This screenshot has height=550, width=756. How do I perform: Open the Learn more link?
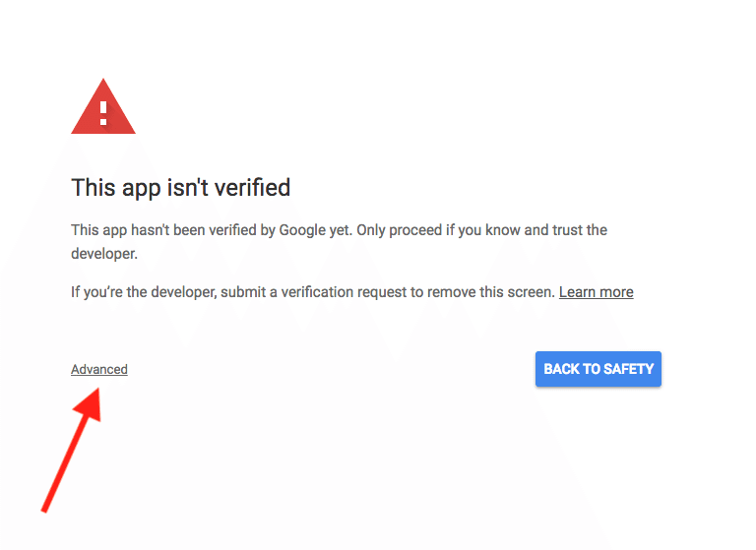pyautogui.click(x=596, y=292)
